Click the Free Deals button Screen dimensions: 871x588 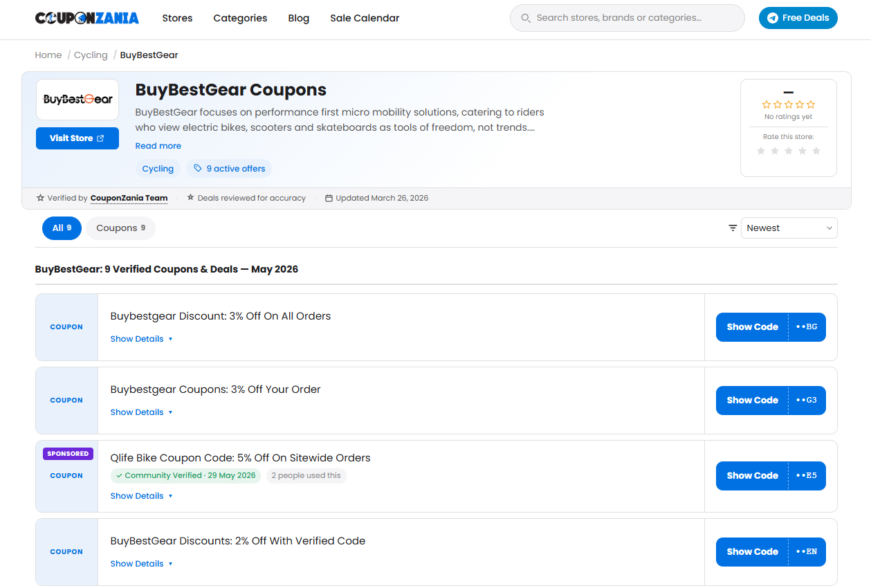pos(798,18)
